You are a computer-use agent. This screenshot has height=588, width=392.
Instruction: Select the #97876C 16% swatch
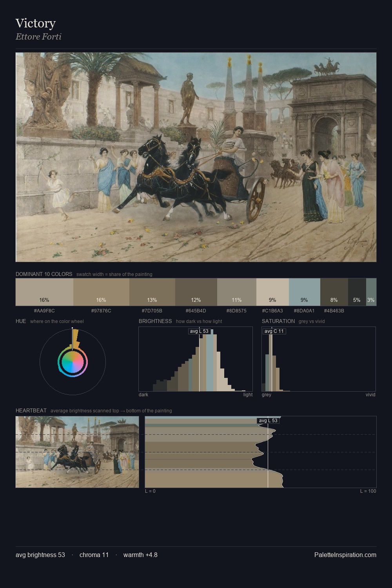pos(101,292)
